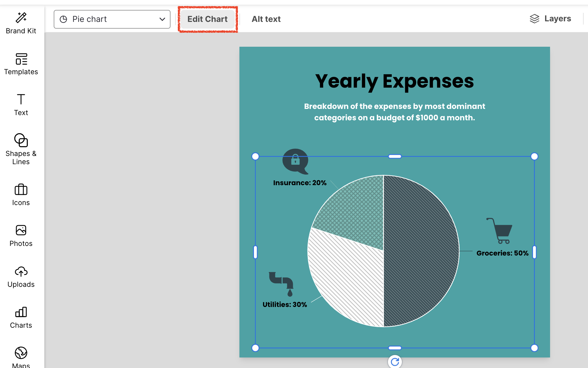
Task: Open the Brand Kit panel
Action: 21,23
